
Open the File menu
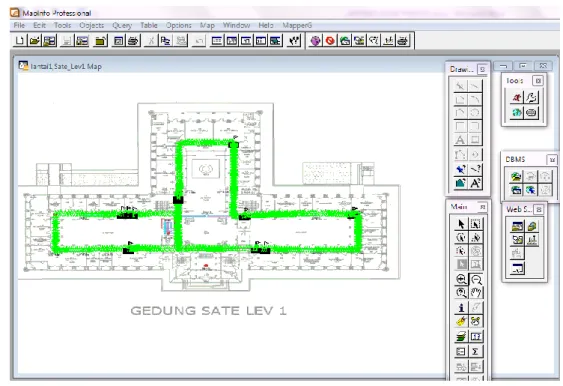[19, 25]
